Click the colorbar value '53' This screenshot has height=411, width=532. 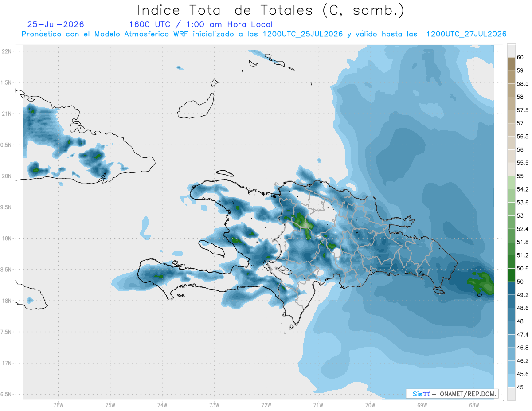[x=520, y=216]
